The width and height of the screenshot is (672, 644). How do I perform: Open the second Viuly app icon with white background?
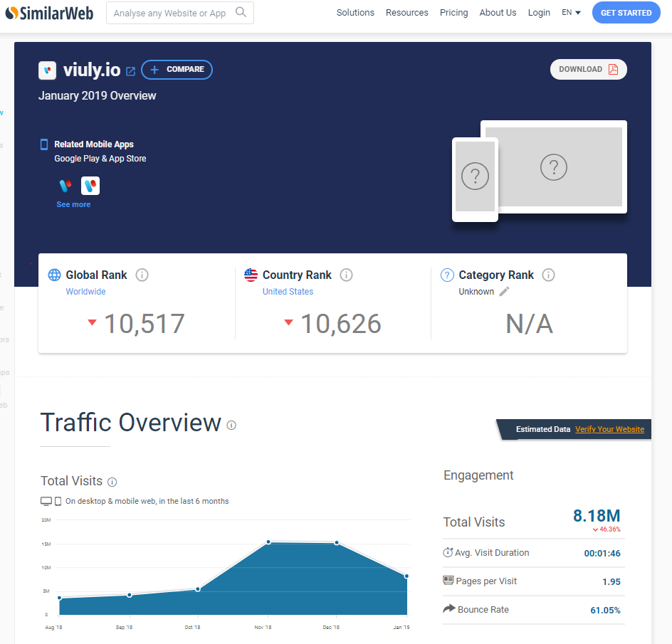(90, 186)
